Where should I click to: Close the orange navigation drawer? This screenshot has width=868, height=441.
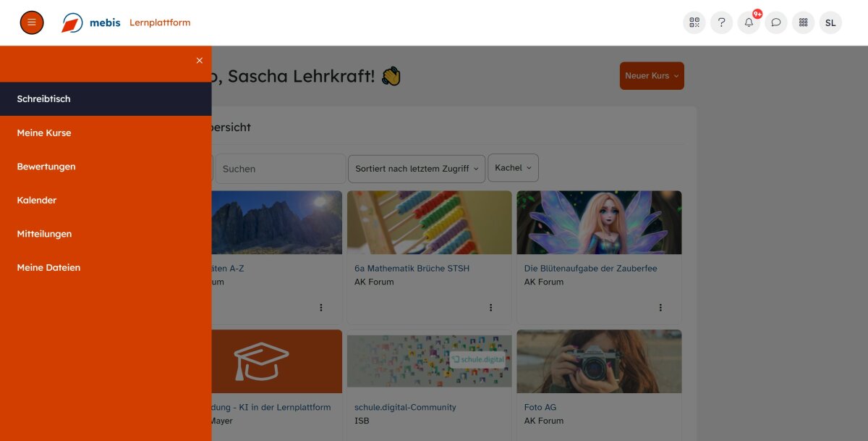click(200, 61)
